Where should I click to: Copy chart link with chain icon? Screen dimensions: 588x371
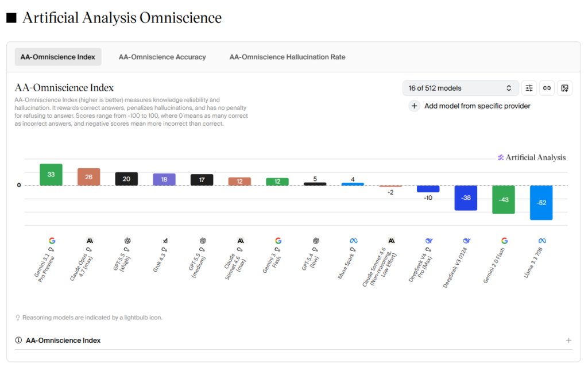pos(547,88)
